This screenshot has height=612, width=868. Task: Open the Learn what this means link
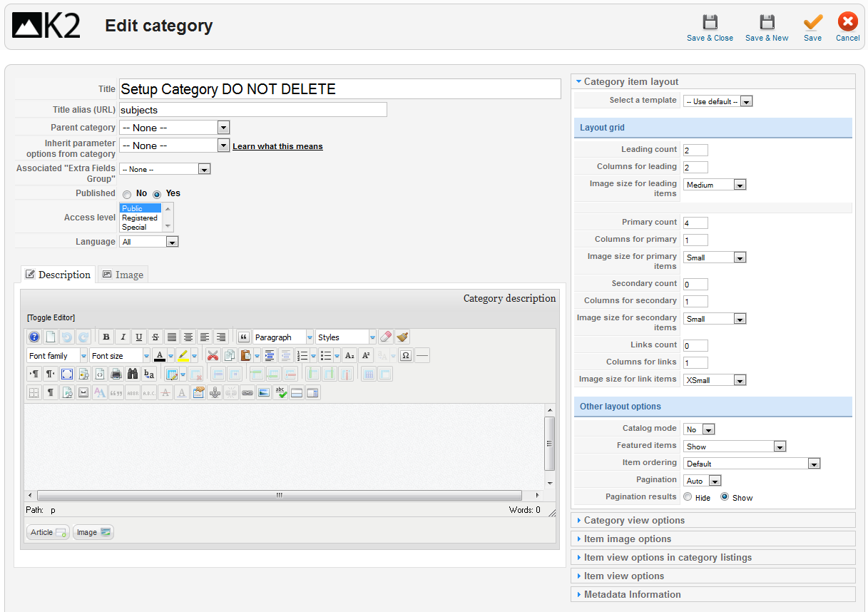[277, 146]
